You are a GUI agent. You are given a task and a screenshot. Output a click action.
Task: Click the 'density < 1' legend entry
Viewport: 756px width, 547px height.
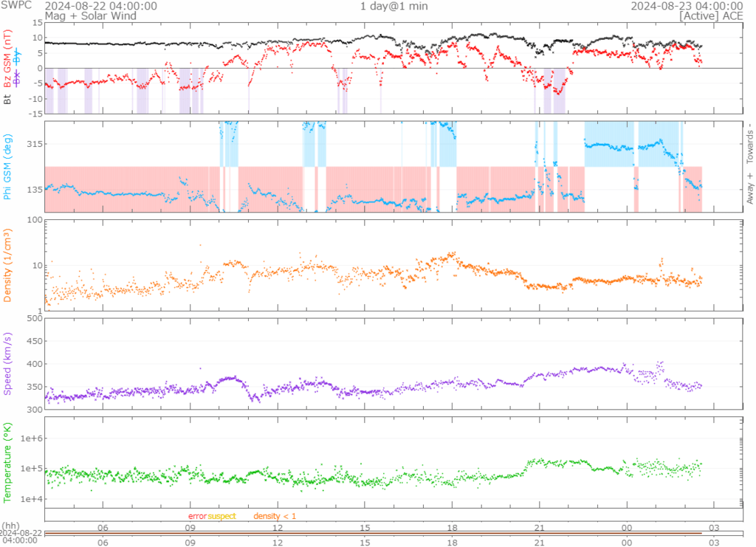[275, 515]
